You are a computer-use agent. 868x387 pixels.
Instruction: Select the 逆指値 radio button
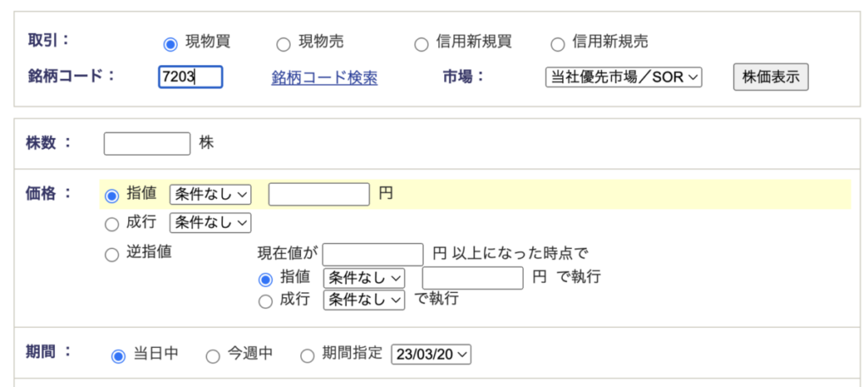(x=112, y=254)
